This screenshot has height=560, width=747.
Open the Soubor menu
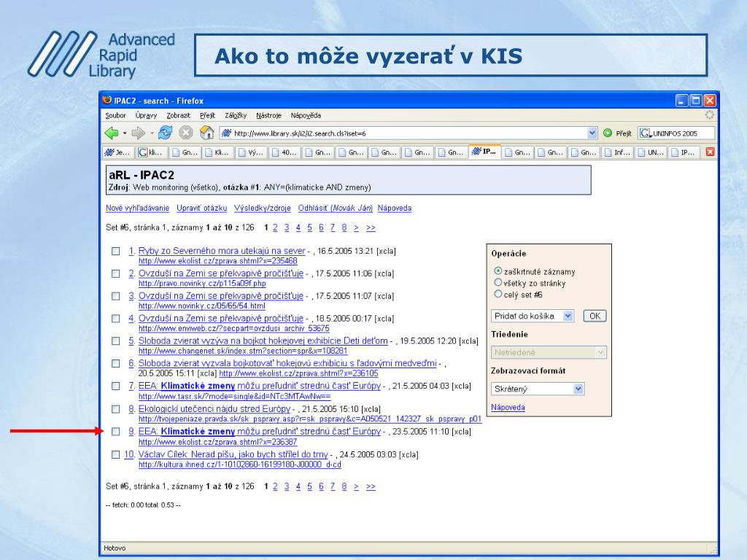coord(115,115)
